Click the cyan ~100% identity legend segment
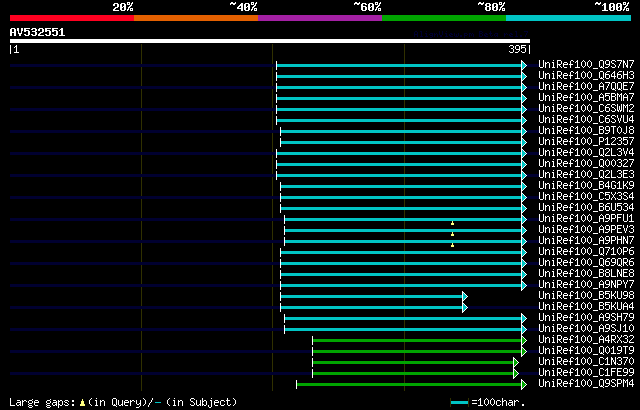 pos(569,18)
